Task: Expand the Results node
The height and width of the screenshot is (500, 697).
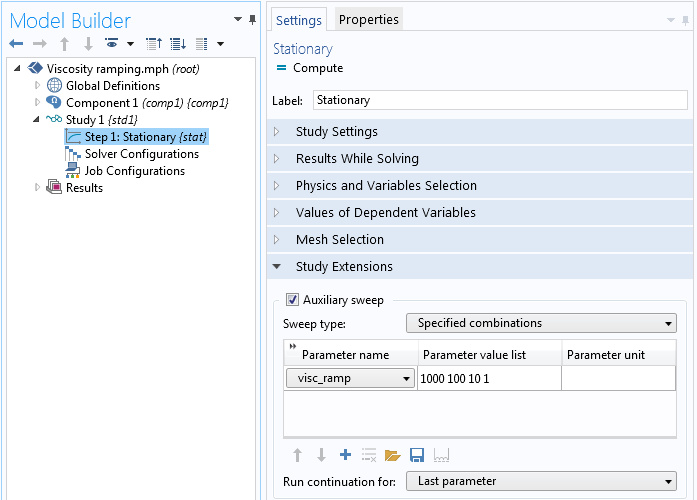Action: 37,187
